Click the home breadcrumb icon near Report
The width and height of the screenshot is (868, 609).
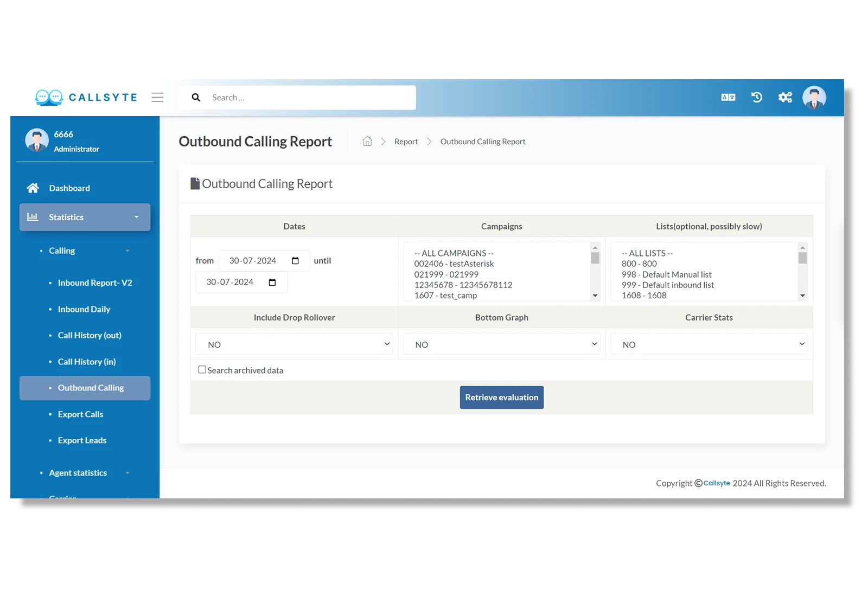click(367, 141)
